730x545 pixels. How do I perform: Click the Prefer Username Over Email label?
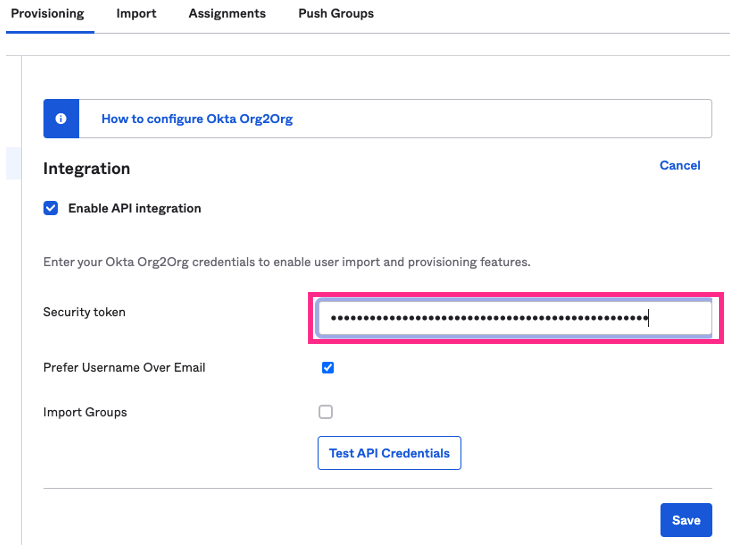click(x=124, y=367)
